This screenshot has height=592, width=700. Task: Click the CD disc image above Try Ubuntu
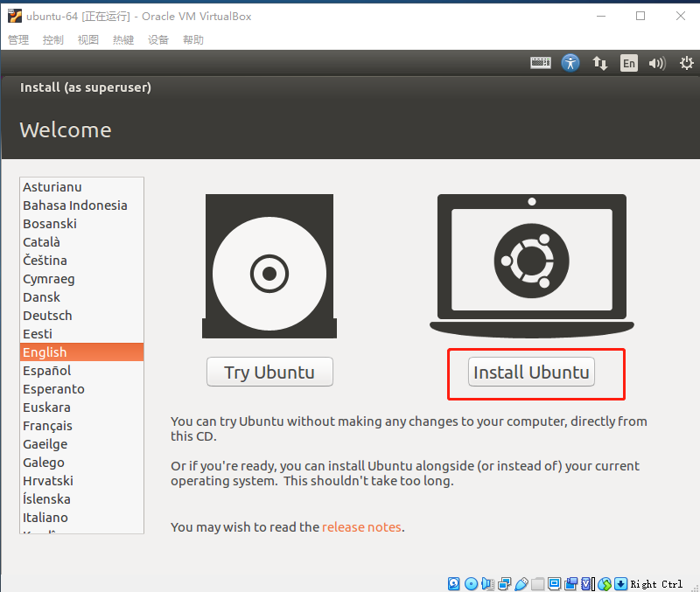coord(269,266)
